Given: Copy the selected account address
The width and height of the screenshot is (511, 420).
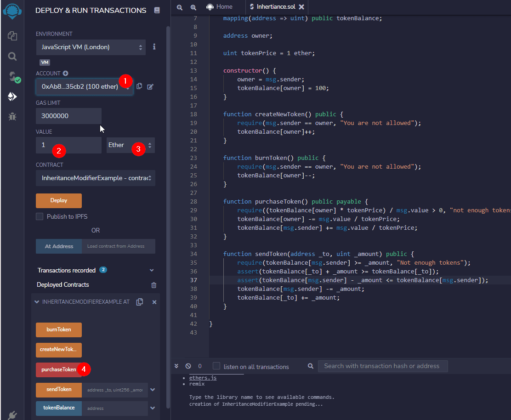Looking at the screenshot, I should coord(140,86).
